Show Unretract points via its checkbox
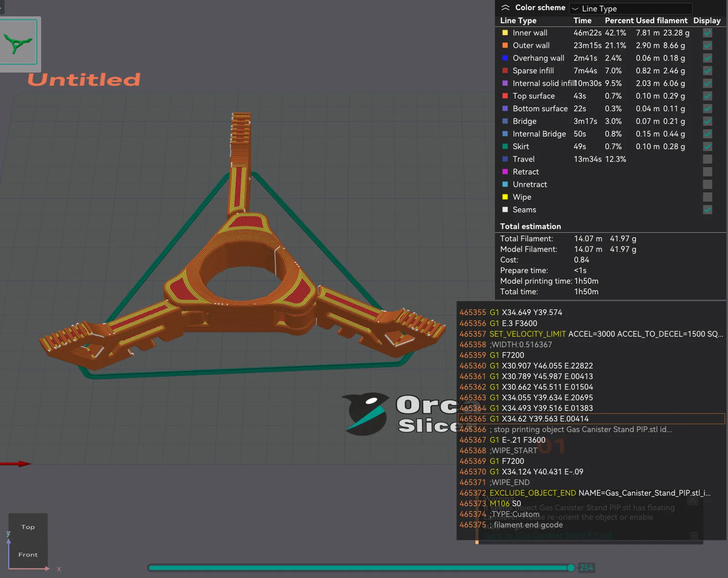This screenshot has width=728, height=578. tap(707, 184)
